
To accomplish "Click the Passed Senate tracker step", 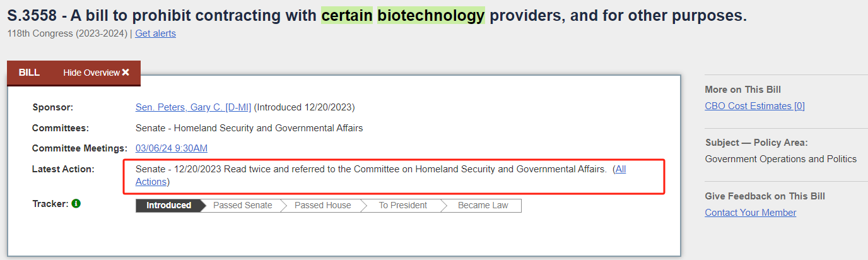I will click(x=242, y=205).
